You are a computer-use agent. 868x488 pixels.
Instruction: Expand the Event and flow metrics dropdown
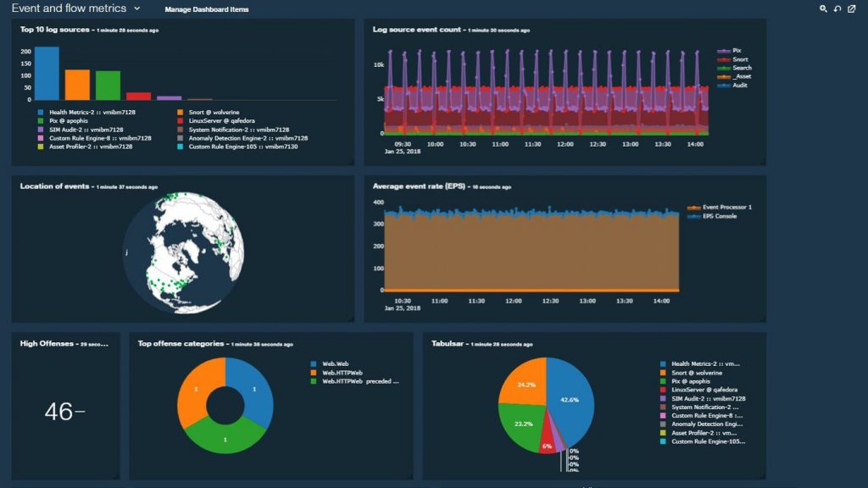click(136, 8)
